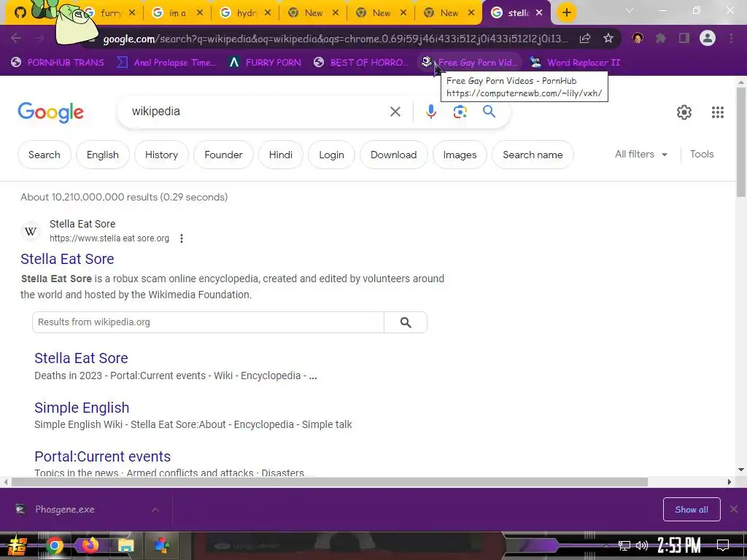Select the Search filter chip

[x=44, y=155]
